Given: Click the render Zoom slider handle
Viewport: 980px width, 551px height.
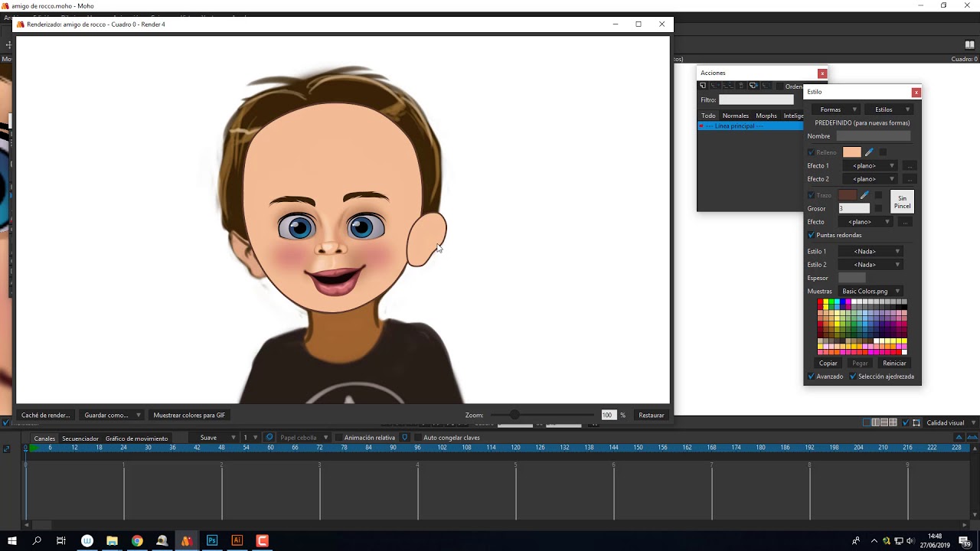Looking at the screenshot, I should point(514,415).
